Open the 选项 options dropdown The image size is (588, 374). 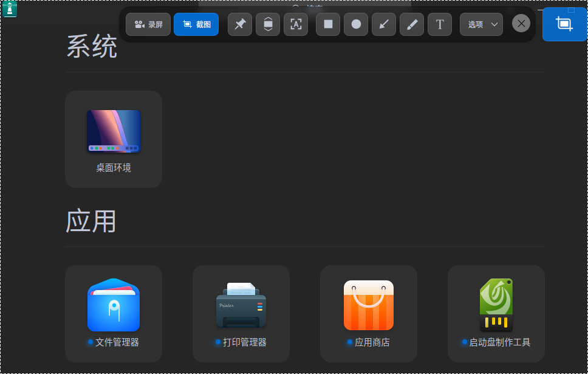[x=482, y=24]
